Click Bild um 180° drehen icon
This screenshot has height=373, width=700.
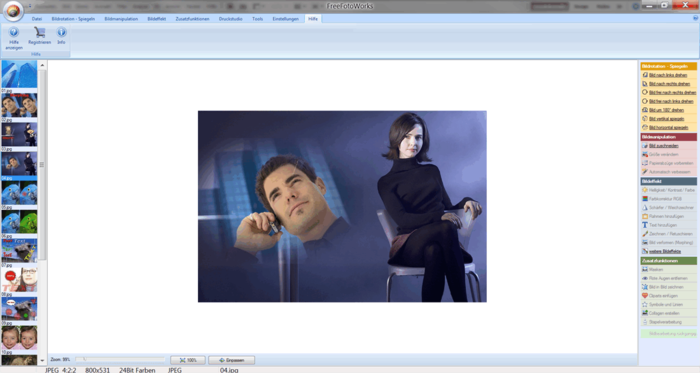coord(645,110)
